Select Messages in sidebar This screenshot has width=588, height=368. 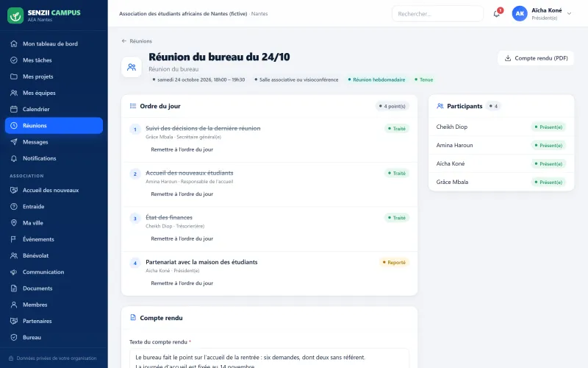pos(54,142)
